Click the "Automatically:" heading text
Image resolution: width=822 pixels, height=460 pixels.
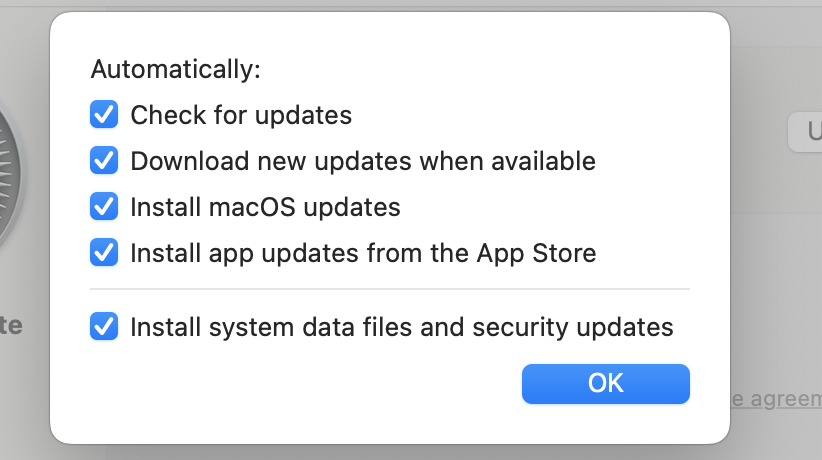tap(175, 70)
